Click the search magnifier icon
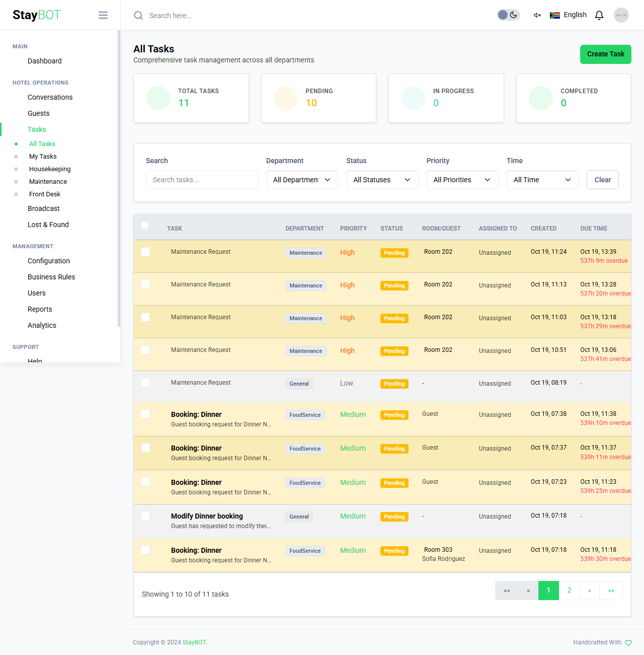The height and width of the screenshot is (655, 644). click(x=138, y=16)
